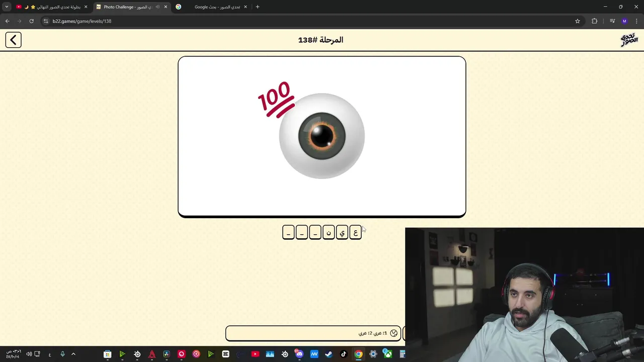Switch to the YouTube tab بطولة تحدي الصور
This screenshot has width=644, height=362.
52,7
